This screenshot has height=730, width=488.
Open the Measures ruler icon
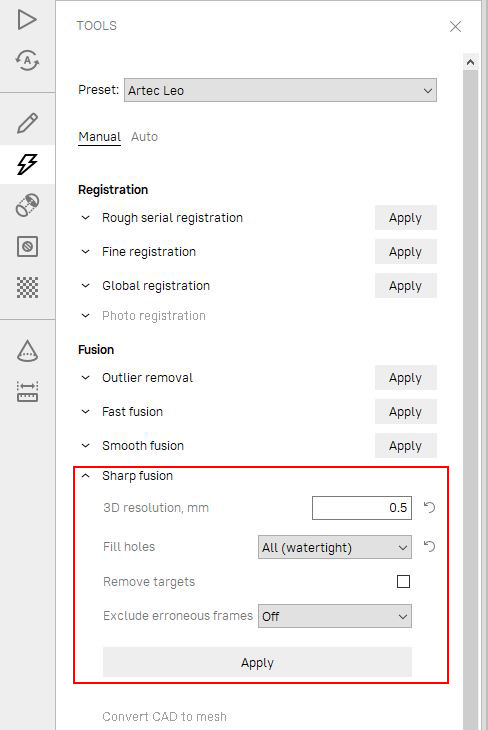point(27,392)
